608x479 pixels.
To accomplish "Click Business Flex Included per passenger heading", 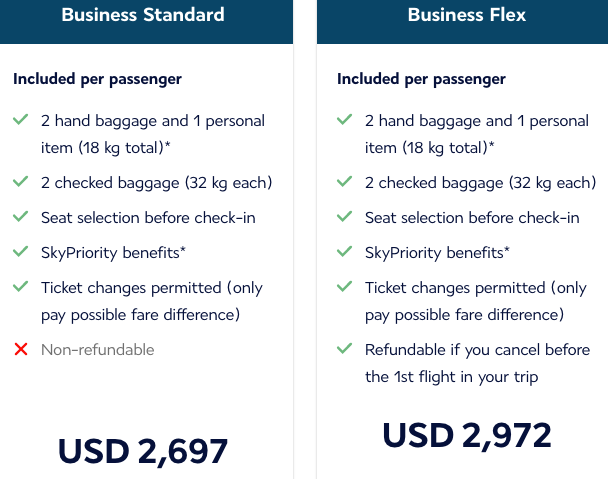I will click(x=421, y=79).
